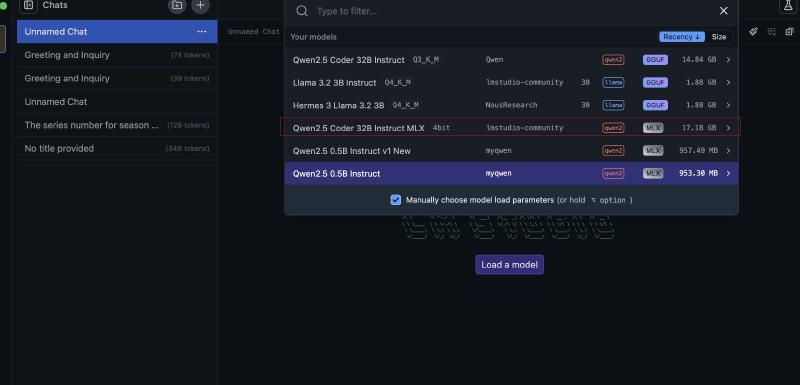Sort models by Recency

tap(682, 37)
